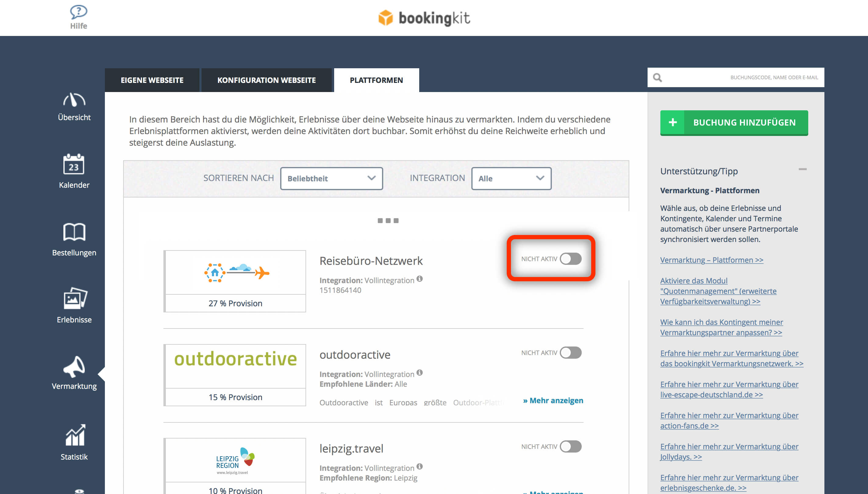868x494 pixels.
Task: Open Übersicht dashboard in sidebar
Action: (x=74, y=107)
